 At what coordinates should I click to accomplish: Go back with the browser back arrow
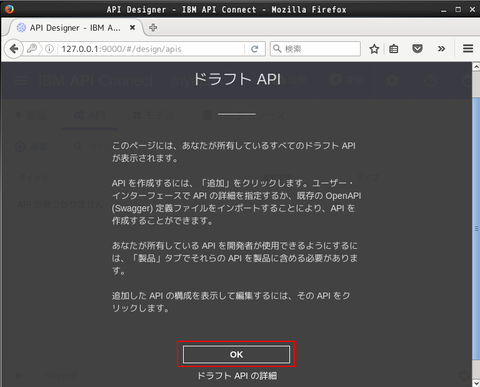[14, 49]
